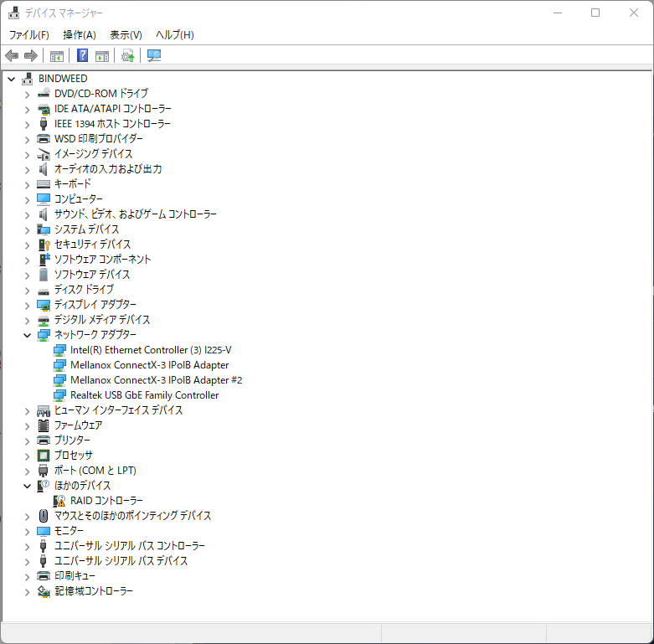Screen dimensions: 654x644
Task: Expand the コンピューター category
Action: pyautogui.click(x=28, y=200)
